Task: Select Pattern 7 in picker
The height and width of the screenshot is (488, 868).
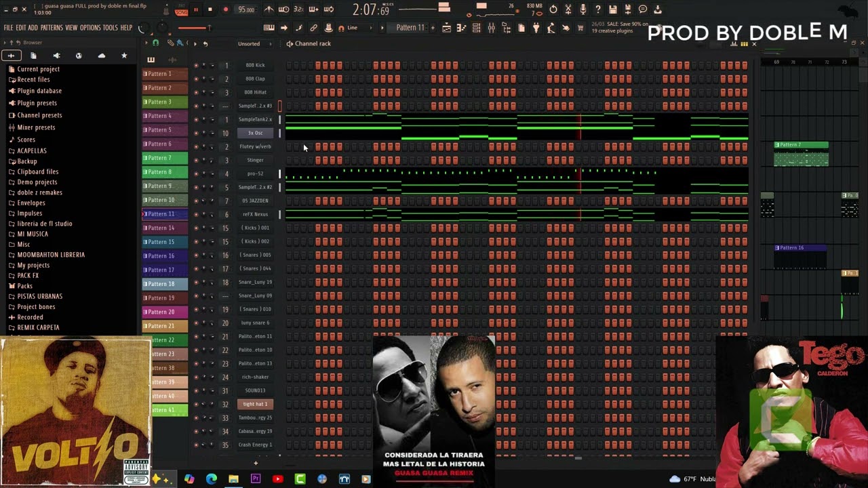Action: pos(165,158)
